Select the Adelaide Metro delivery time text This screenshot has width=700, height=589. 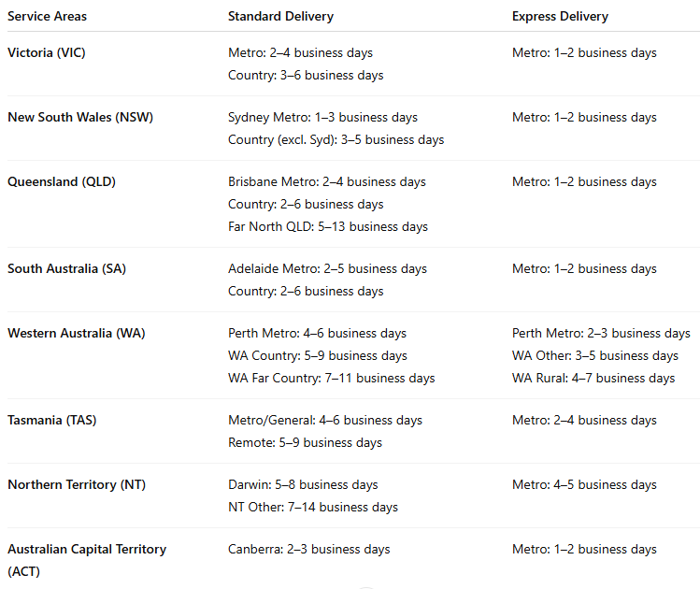327,269
